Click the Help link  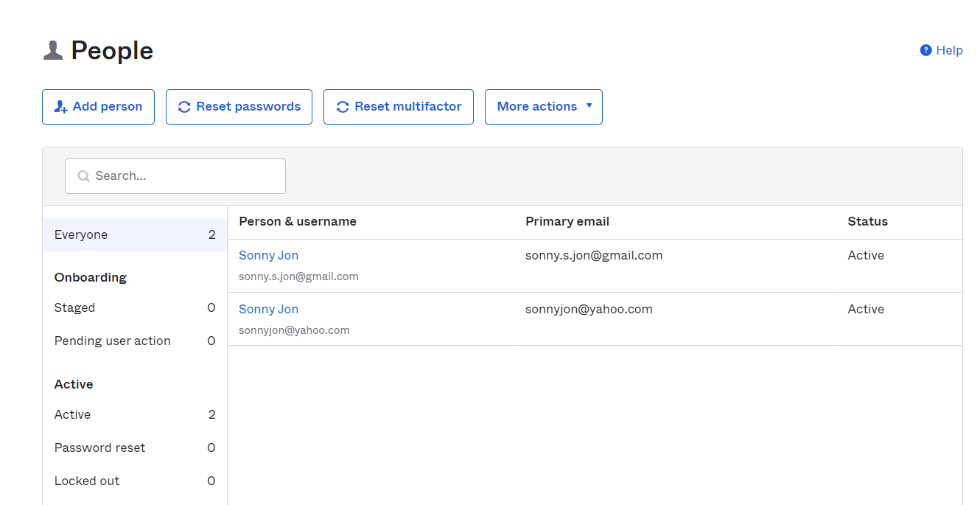tap(948, 49)
